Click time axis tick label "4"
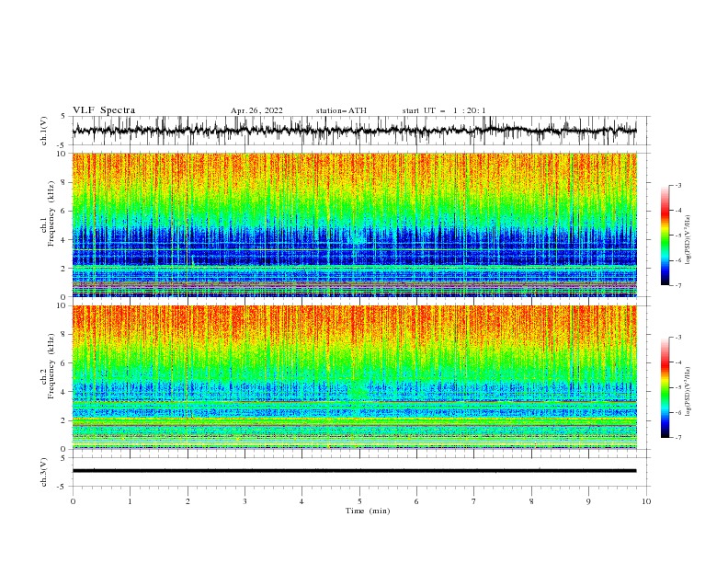This screenshot has height=563, width=728. pos(302,501)
